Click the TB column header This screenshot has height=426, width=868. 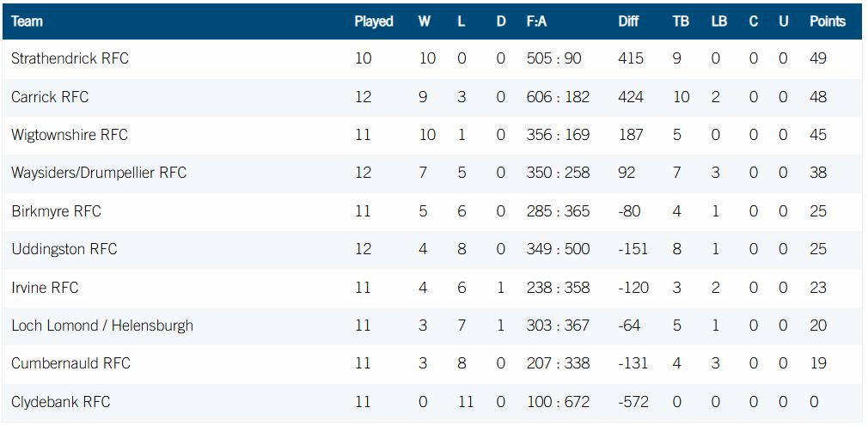tap(681, 21)
